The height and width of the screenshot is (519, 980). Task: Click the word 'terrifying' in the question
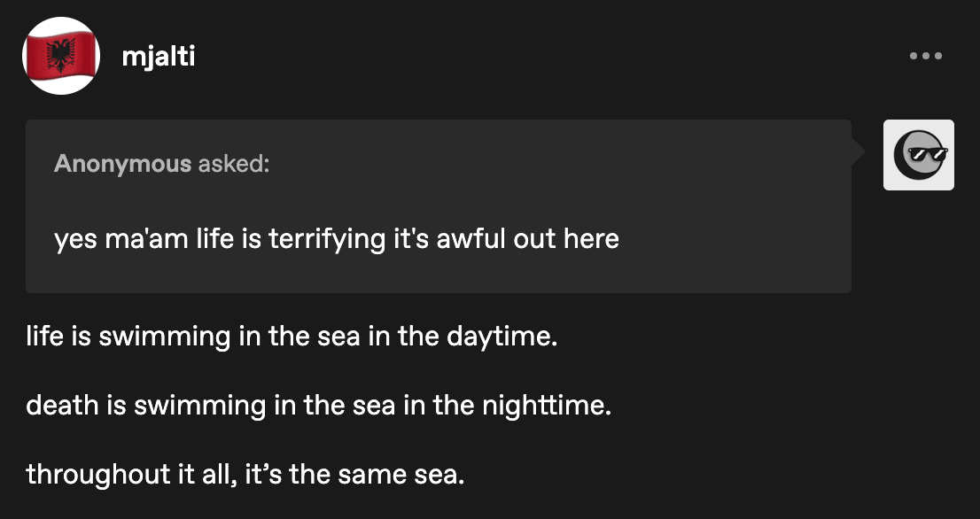327,239
